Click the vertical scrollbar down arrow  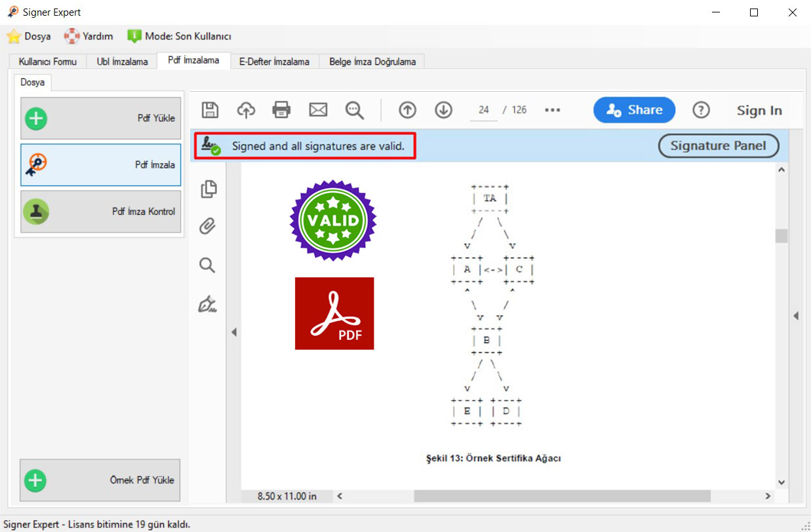pyautogui.click(x=781, y=482)
